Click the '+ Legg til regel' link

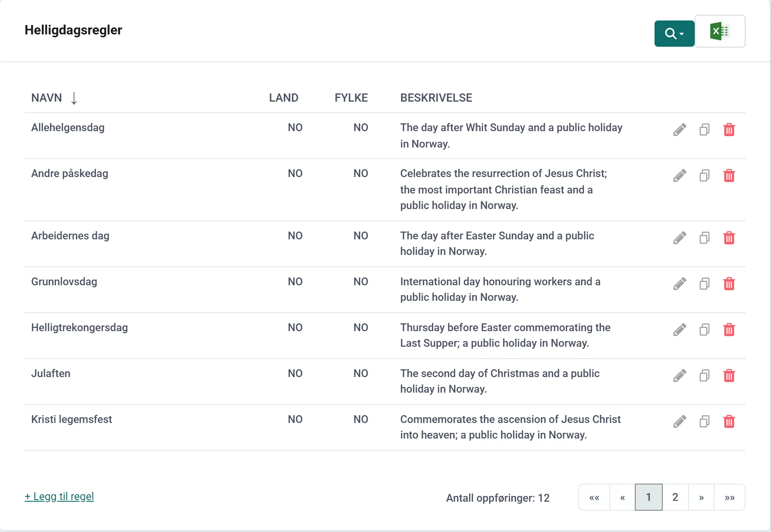tap(59, 496)
